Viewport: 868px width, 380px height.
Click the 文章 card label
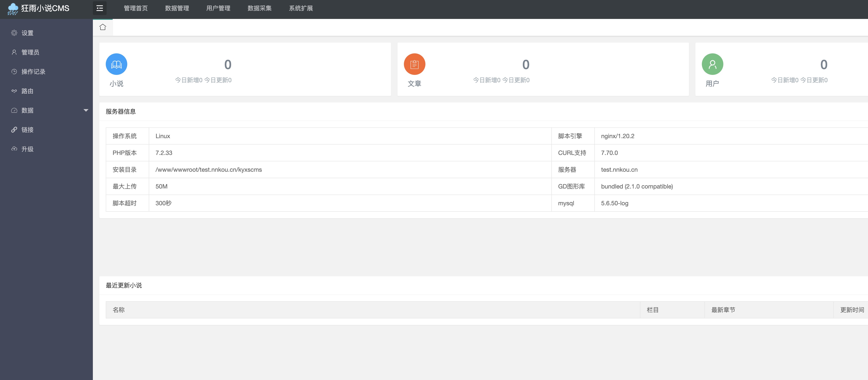click(x=414, y=84)
